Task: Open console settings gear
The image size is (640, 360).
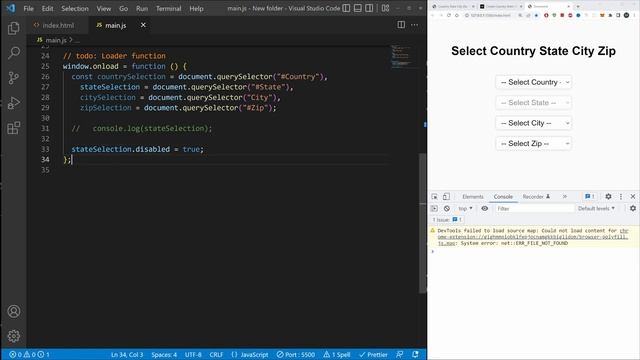Action: (633, 208)
